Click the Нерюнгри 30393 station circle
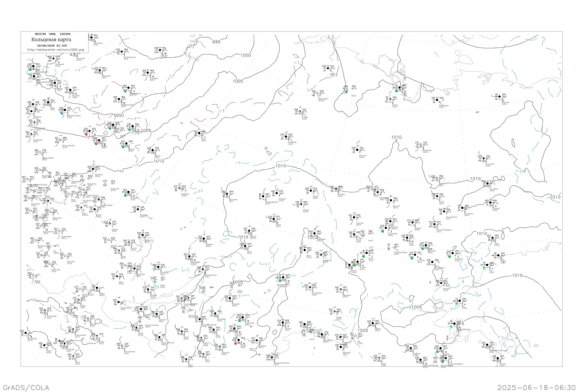The width and height of the screenshot is (588, 392). [x=340, y=289]
